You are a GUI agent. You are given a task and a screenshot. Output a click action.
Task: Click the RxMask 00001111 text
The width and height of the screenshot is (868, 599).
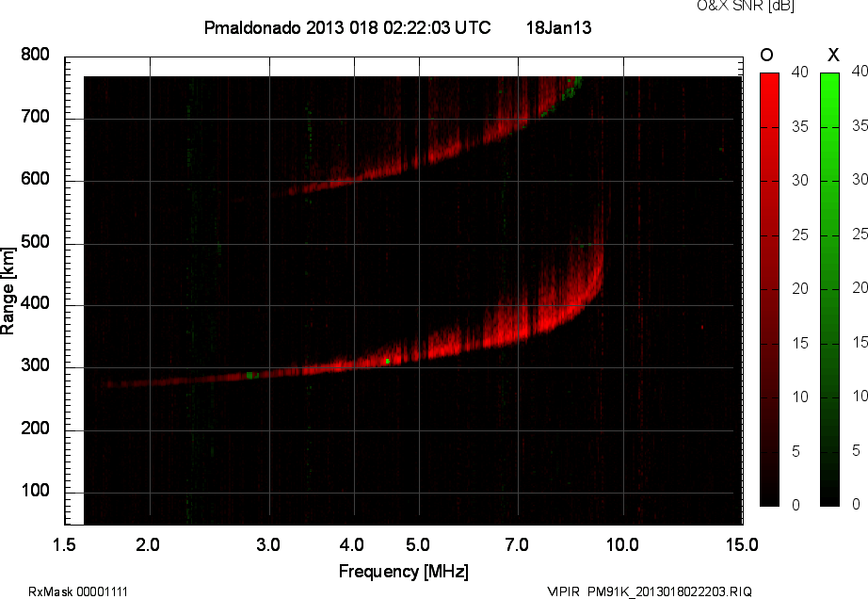78,591
